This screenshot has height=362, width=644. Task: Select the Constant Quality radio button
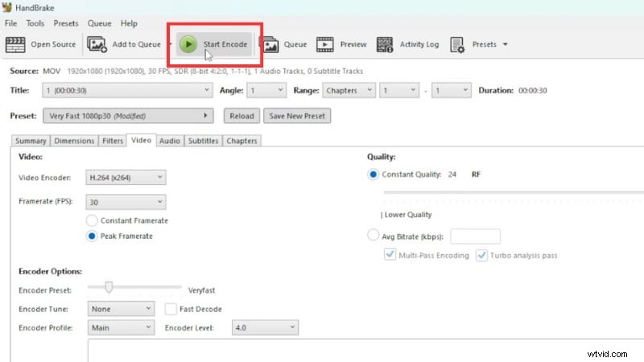[373, 175]
